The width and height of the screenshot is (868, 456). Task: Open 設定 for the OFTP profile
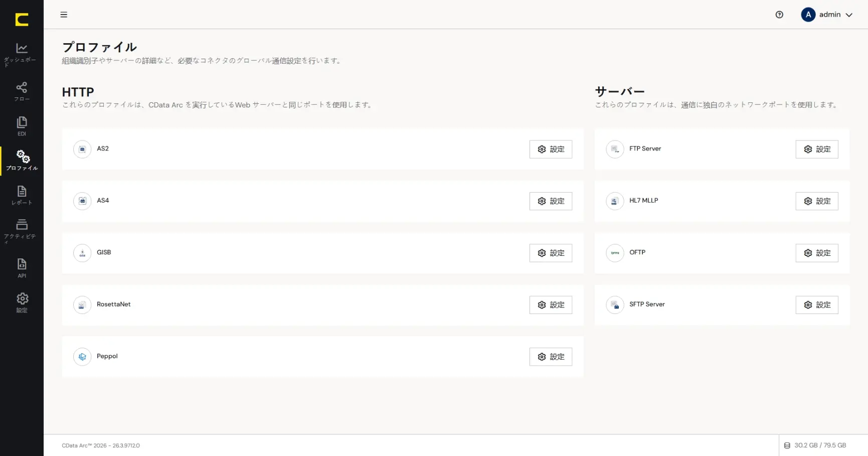click(817, 253)
